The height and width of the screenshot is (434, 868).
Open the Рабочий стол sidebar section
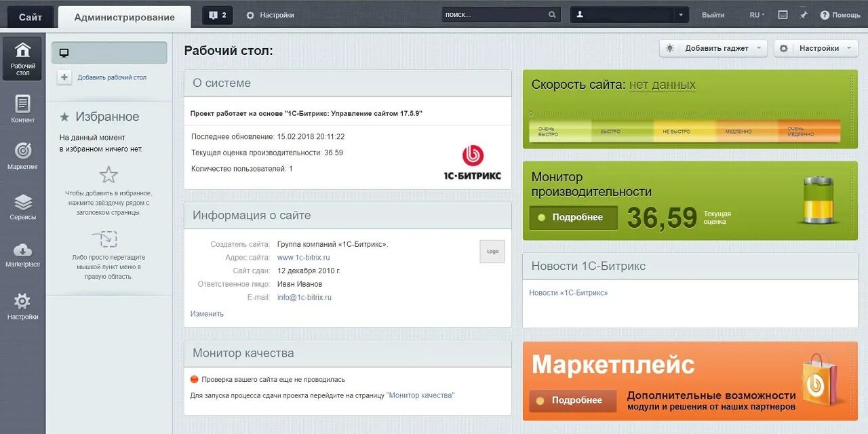coord(22,58)
